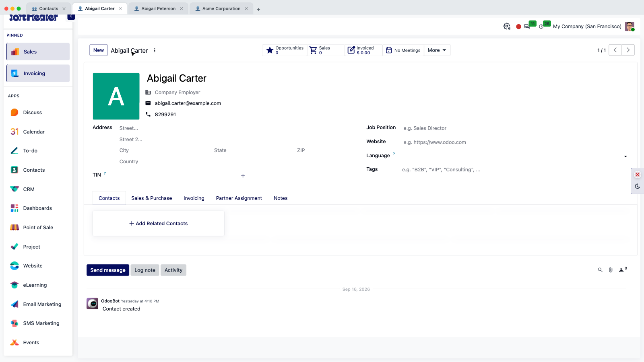Click Send message button
This screenshot has height=362, width=644.
(x=108, y=270)
